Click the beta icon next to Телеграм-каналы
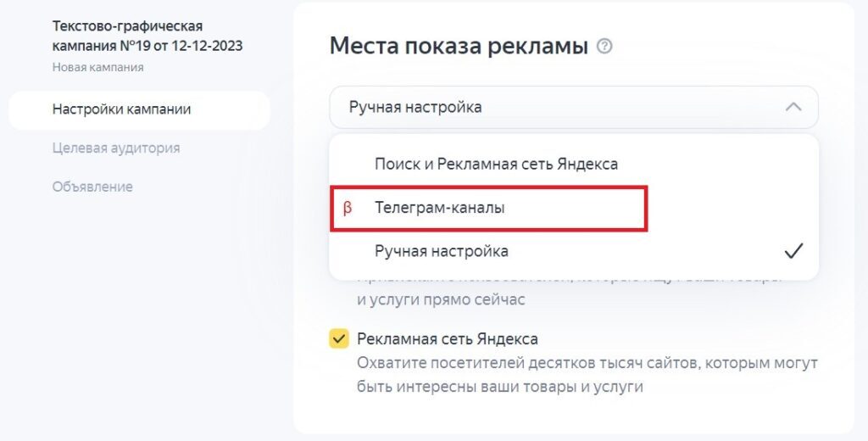Image resolution: width=868 pixels, height=441 pixels. [347, 208]
